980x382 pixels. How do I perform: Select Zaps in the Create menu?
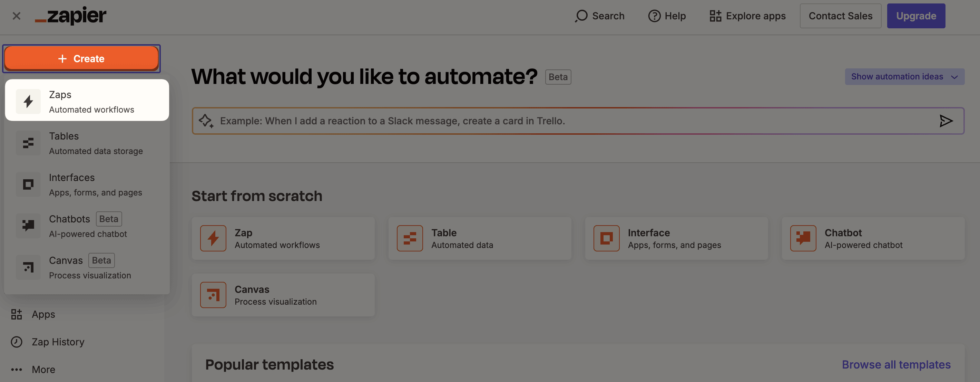87,100
